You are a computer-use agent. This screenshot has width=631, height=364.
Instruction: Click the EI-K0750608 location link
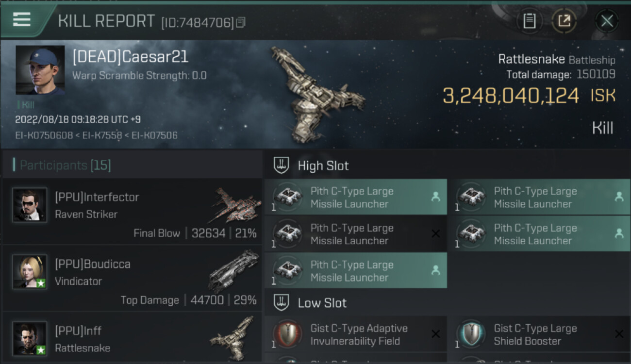44,135
